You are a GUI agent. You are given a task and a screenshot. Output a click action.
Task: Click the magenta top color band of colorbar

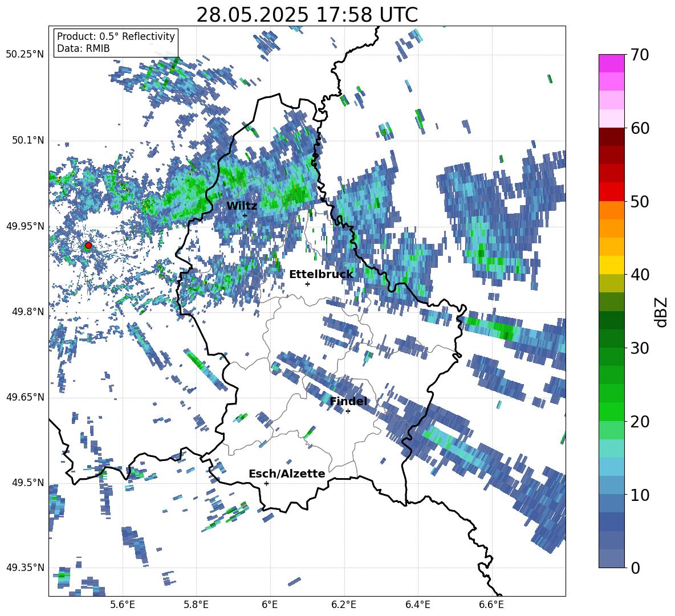pyautogui.click(x=611, y=63)
